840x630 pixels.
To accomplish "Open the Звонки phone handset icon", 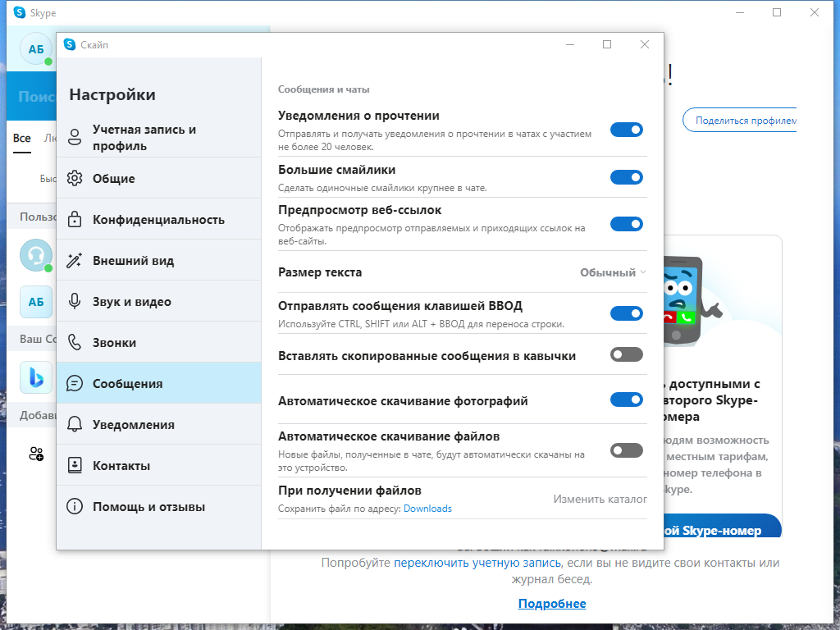I will 75,342.
